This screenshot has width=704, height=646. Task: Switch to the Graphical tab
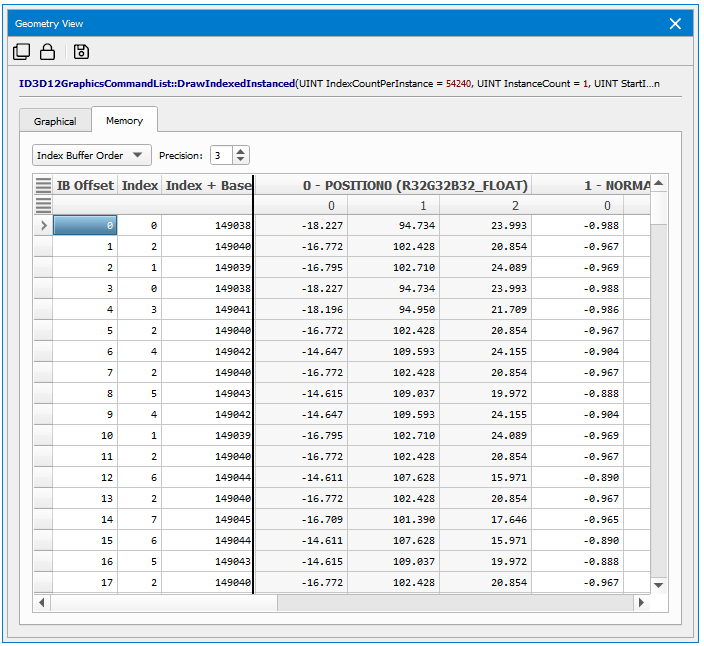pyautogui.click(x=55, y=121)
